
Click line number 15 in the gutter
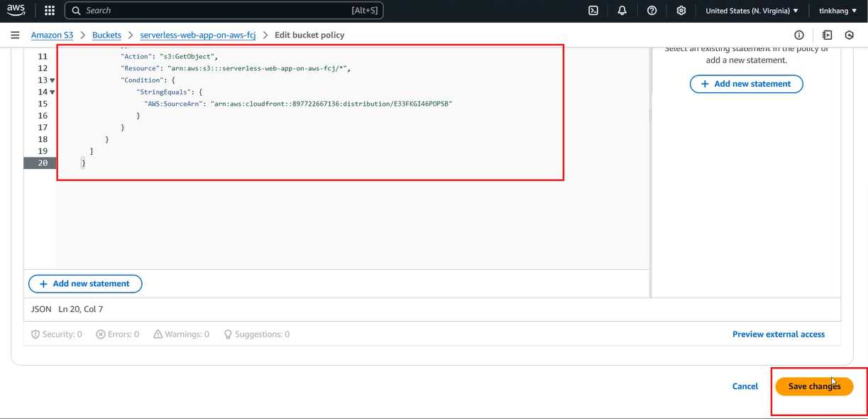(43, 104)
